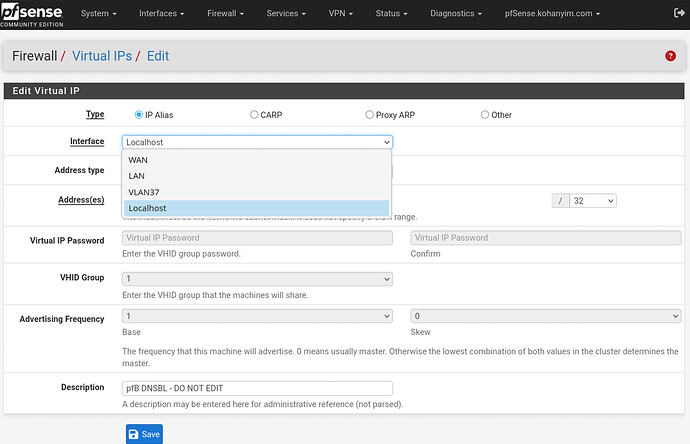Open the pfSense.kohanyim.com host menu

pyautogui.click(x=552, y=13)
